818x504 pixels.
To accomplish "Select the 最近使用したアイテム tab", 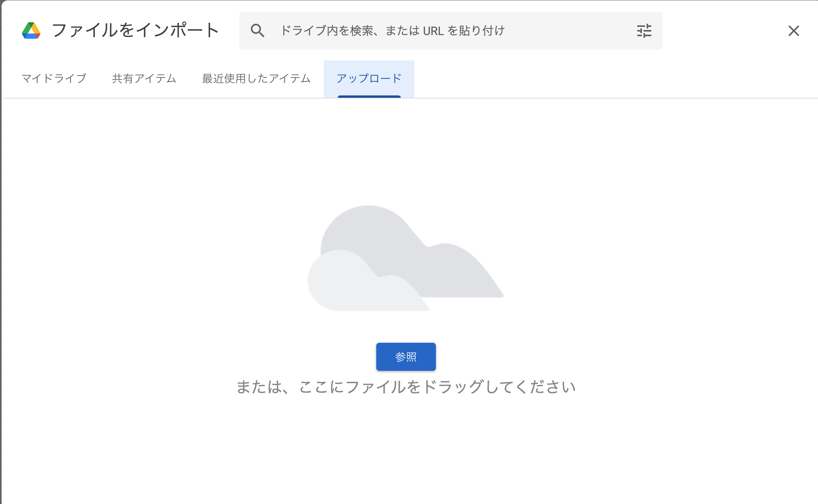I will [256, 79].
